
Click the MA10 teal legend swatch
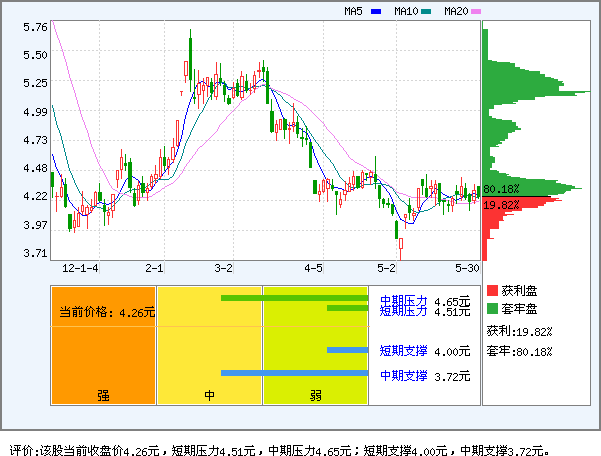(426, 11)
